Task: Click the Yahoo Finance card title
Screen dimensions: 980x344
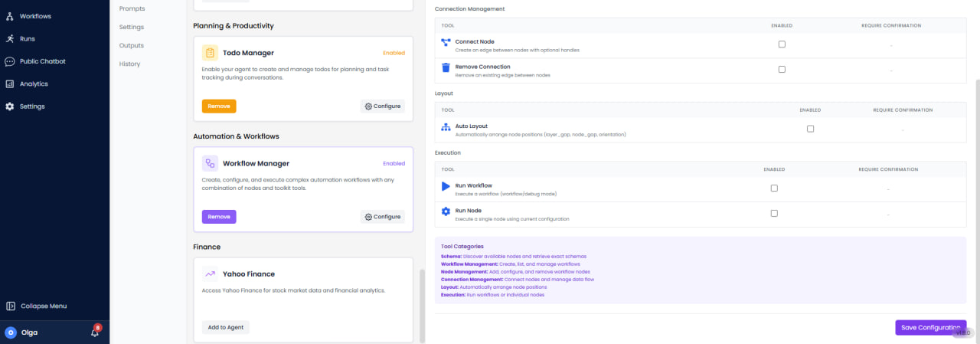Action: tap(249, 274)
